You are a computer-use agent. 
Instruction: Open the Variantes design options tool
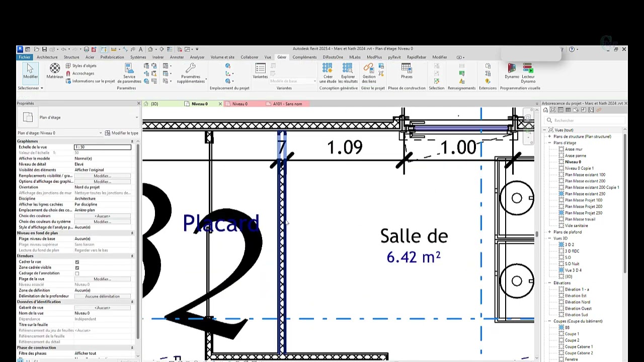click(260, 71)
